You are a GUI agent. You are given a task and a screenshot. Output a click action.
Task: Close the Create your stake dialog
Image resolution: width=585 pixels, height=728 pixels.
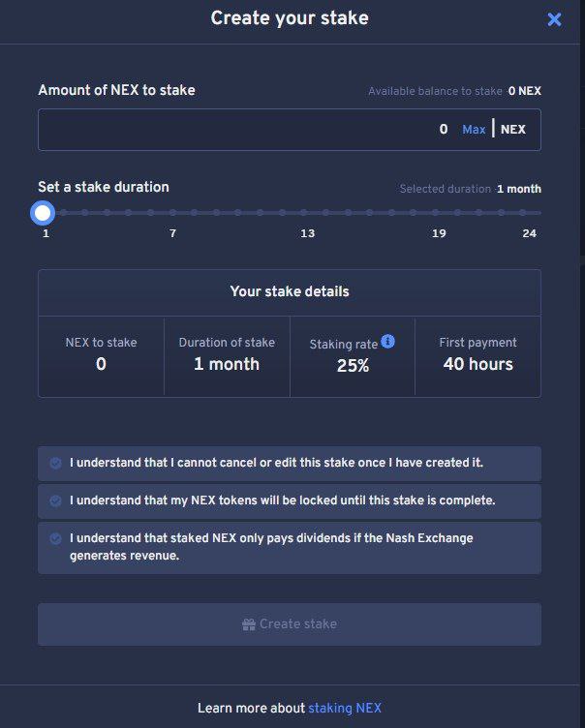(554, 19)
